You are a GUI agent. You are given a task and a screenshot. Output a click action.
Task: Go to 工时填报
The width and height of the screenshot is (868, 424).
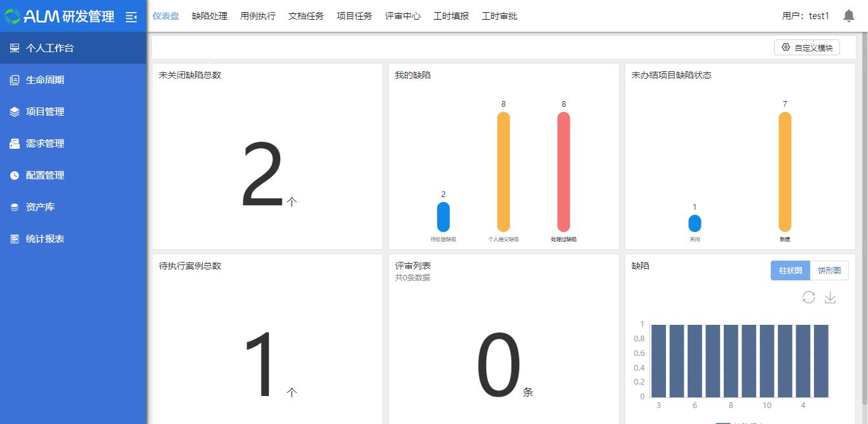(451, 16)
